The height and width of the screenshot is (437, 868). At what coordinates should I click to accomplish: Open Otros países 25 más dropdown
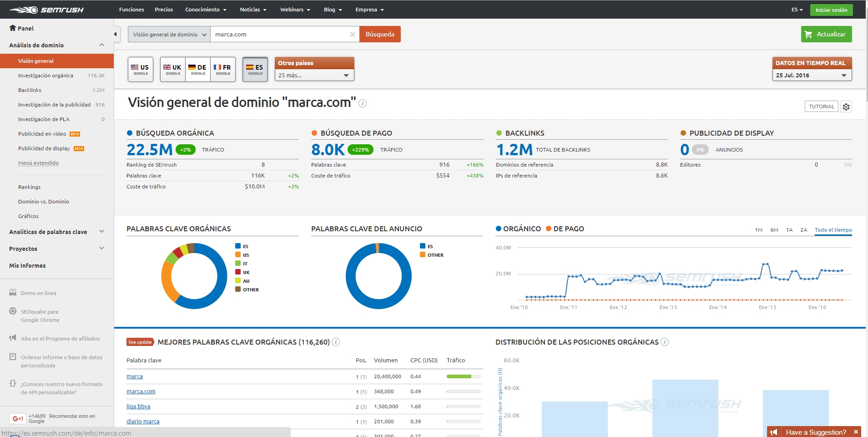pyautogui.click(x=314, y=75)
